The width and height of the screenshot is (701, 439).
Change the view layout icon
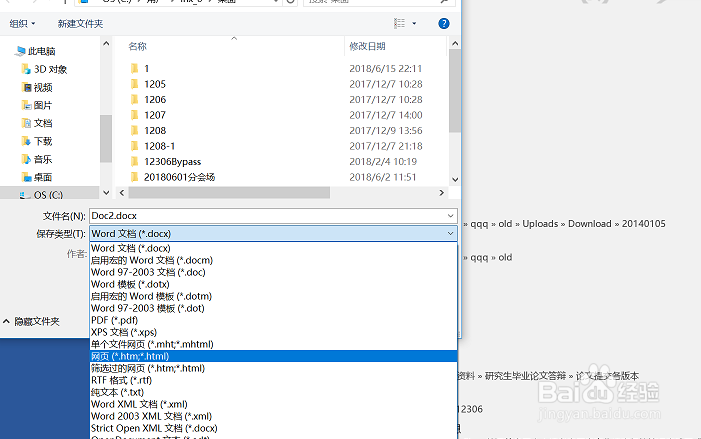click(x=399, y=23)
